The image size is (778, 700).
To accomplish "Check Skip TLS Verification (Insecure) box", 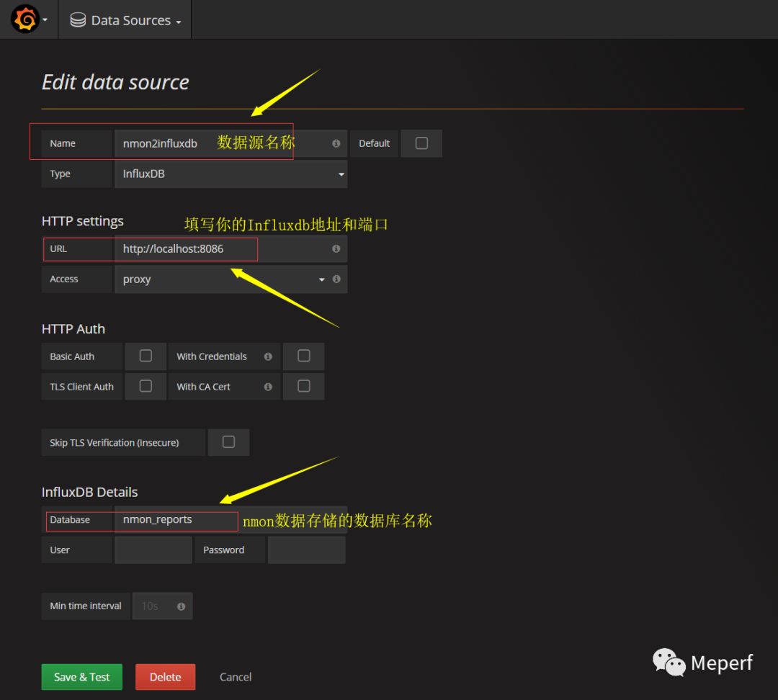I will [228, 442].
